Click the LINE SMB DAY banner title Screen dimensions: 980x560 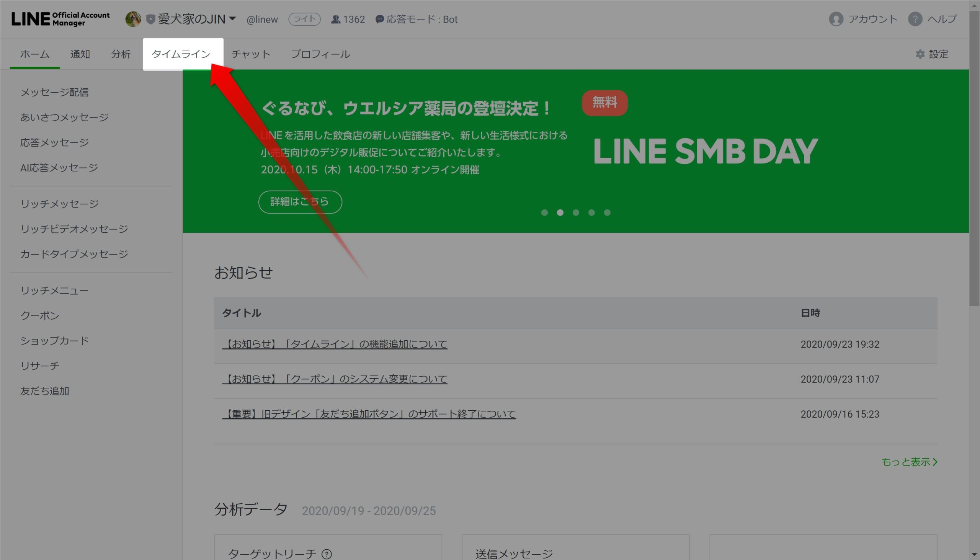tap(706, 152)
